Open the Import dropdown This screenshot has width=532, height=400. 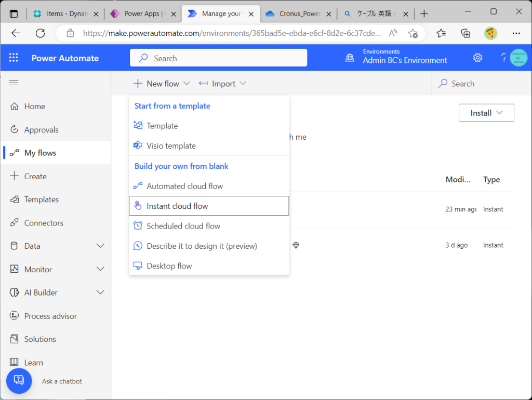click(222, 84)
